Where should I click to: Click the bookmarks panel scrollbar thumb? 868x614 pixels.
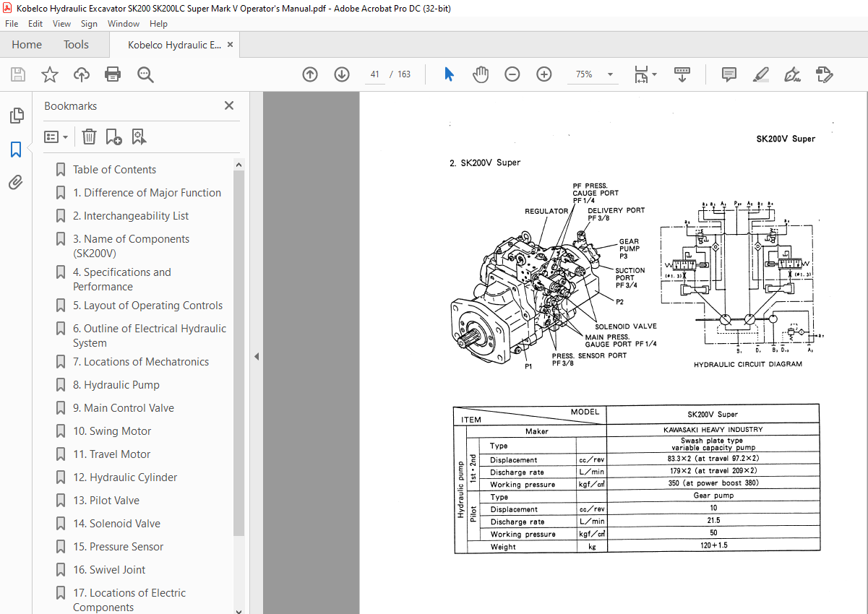click(x=239, y=353)
